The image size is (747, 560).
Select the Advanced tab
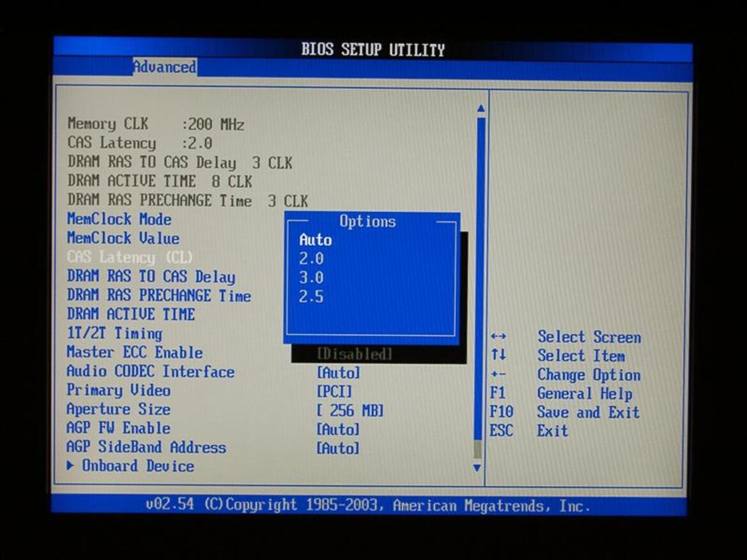164,66
